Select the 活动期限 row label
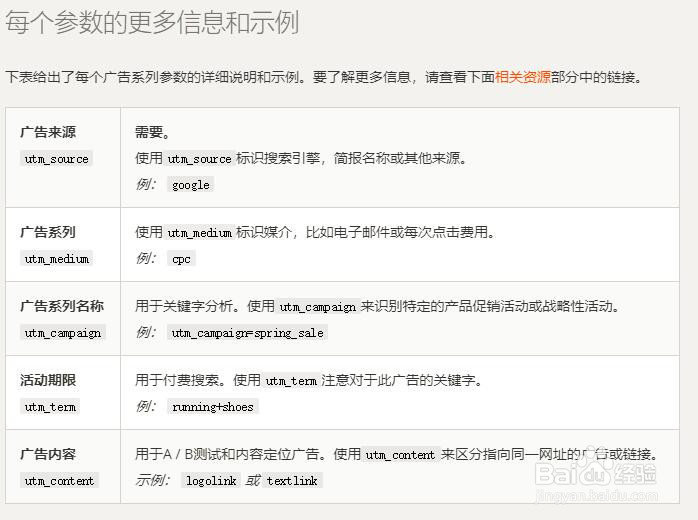The width and height of the screenshot is (698, 520). [48, 380]
